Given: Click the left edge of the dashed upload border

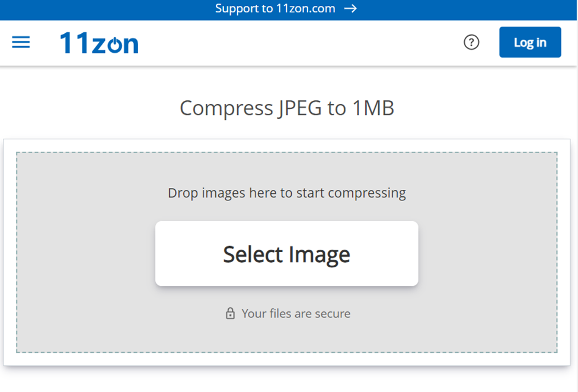Looking at the screenshot, I should (17, 252).
